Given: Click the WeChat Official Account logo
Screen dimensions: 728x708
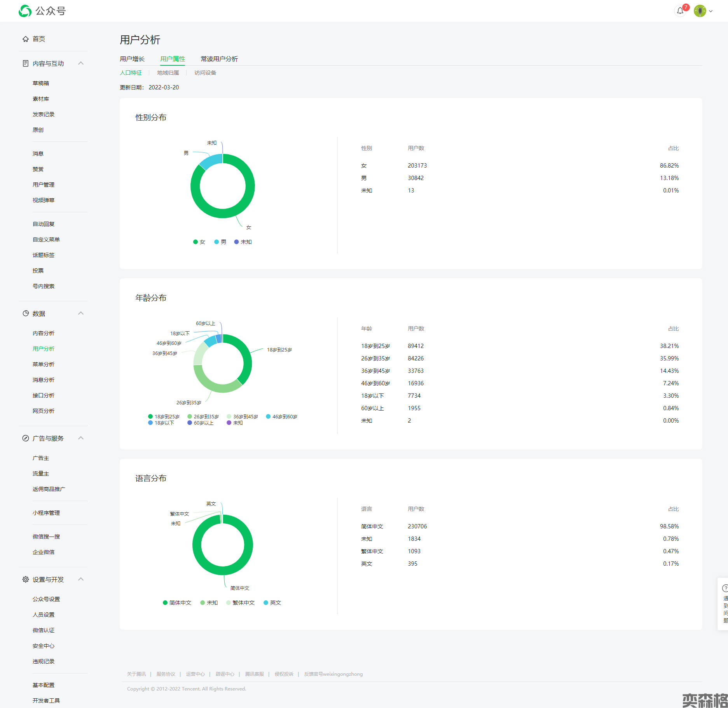Looking at the screenshot, I should tap(25, 11).
